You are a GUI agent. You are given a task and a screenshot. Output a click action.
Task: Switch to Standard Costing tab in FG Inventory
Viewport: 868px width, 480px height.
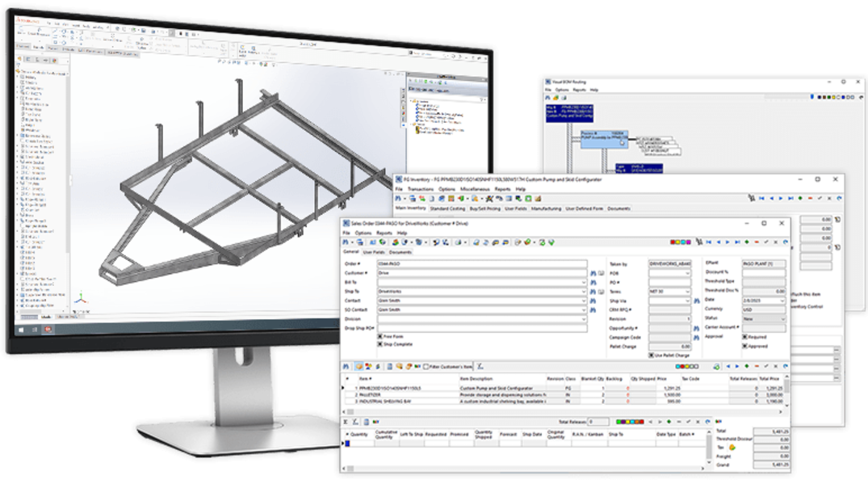(x=447, y=209)
